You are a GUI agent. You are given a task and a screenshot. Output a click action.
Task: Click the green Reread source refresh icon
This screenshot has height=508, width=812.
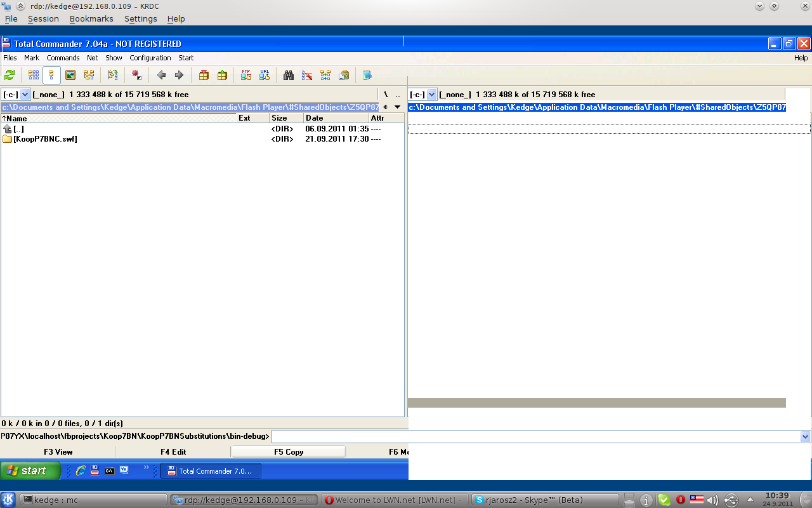pos(10,76)
